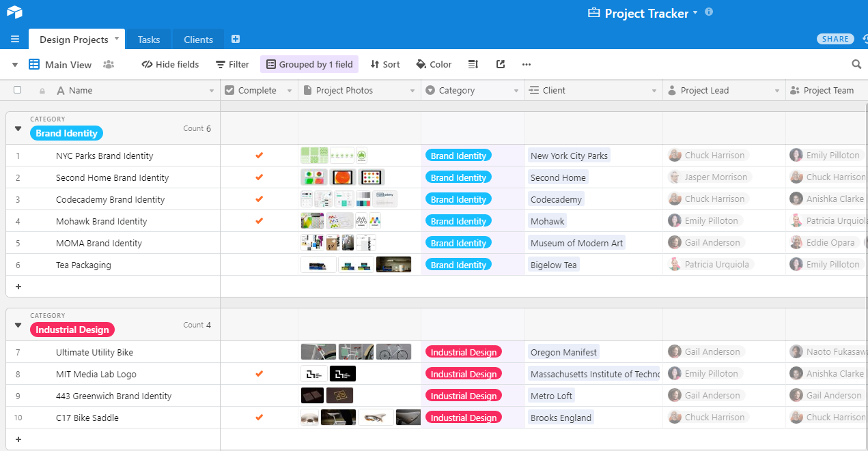Viewport: 868px width, 451px height.
Task: Add a new table with plus icon
Action: tap(236, 39)
